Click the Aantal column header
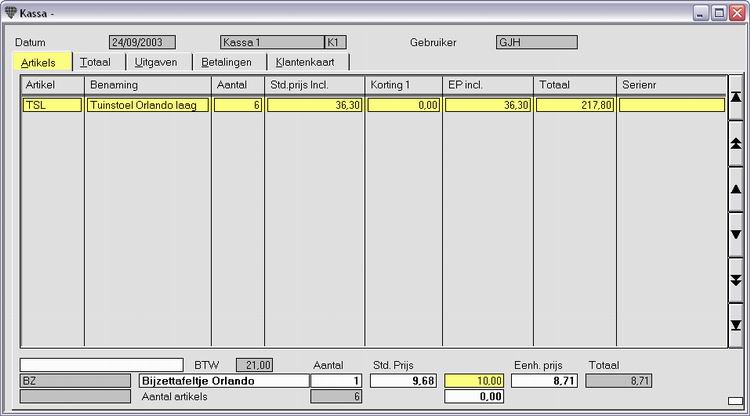The height and width of the screenshot is (416, 750). [238, 85]
